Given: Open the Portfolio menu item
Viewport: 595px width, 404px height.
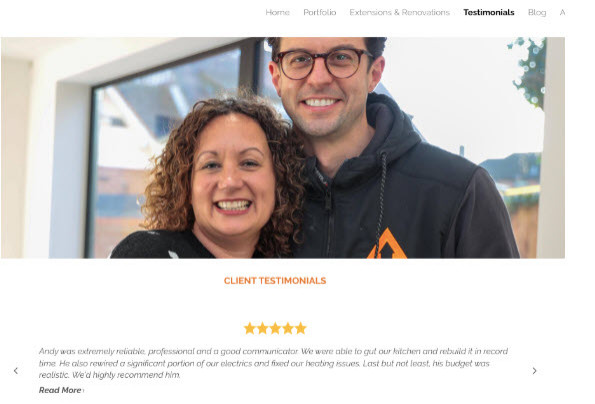Looking at the screenshot, I should 320,13.
